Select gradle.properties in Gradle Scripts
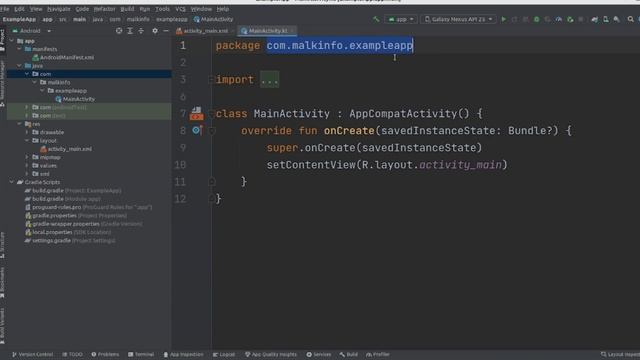The height and width of the screenshot is (360, 640). coord(76,216)
